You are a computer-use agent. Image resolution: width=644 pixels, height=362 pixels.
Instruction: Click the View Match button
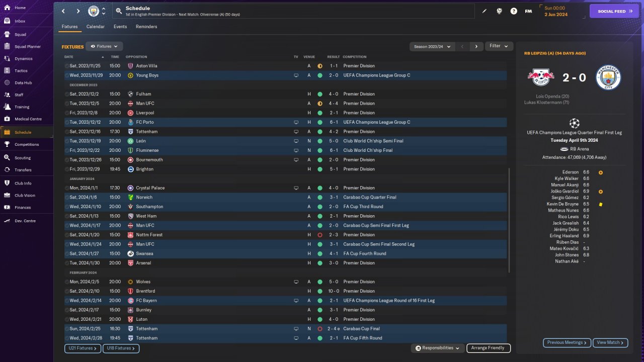point(610,342)
